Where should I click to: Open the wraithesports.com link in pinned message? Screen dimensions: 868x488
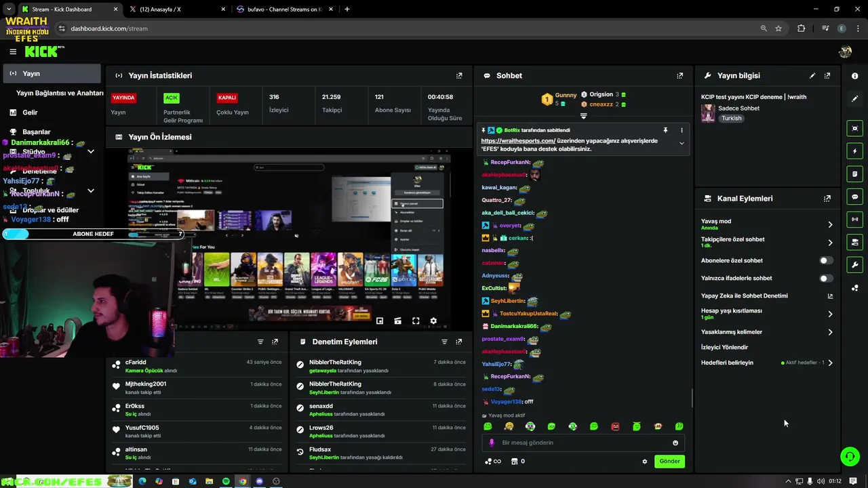point(518,141)
